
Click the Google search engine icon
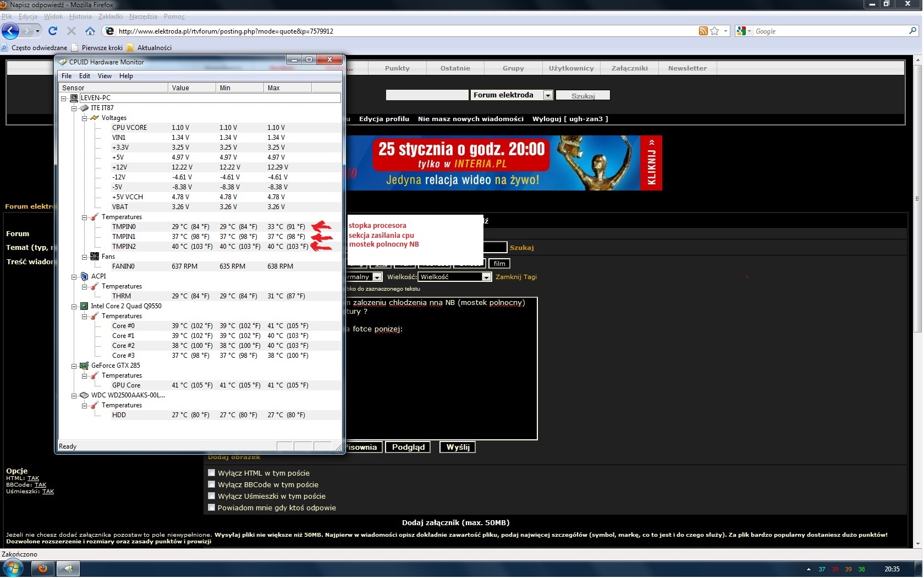click(x=741, y=31)
